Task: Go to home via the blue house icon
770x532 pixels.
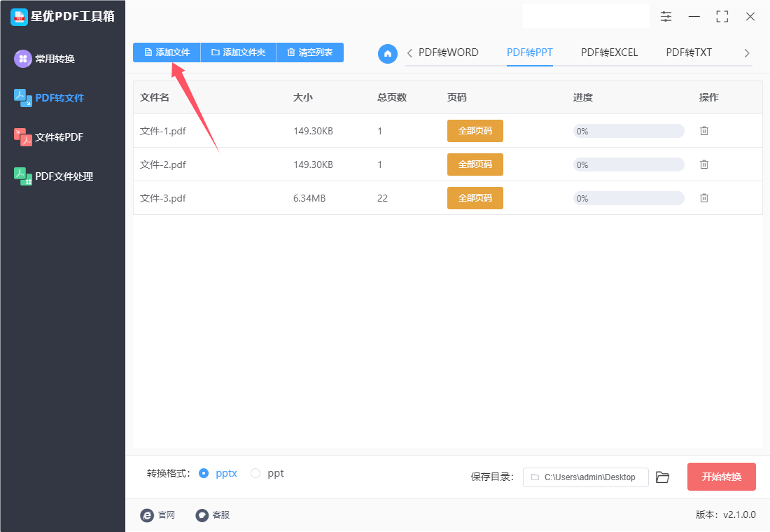Action: click(388, 53)
